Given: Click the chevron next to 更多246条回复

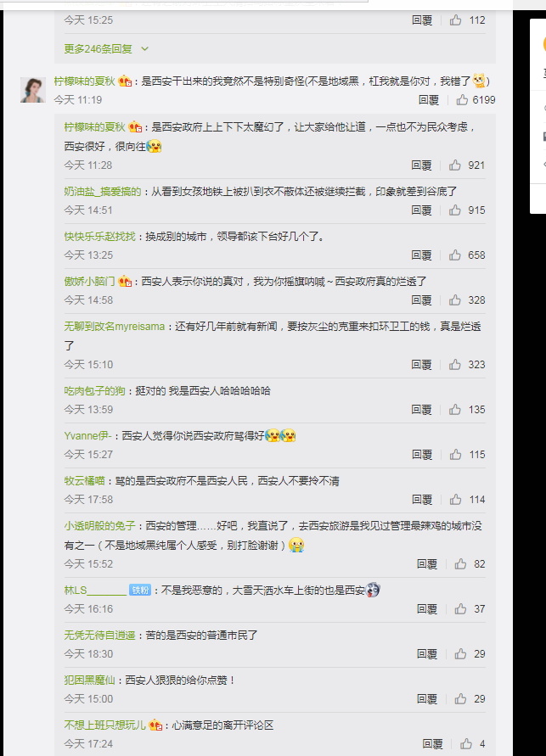Looking at the screenshot, I should point(144,48).
